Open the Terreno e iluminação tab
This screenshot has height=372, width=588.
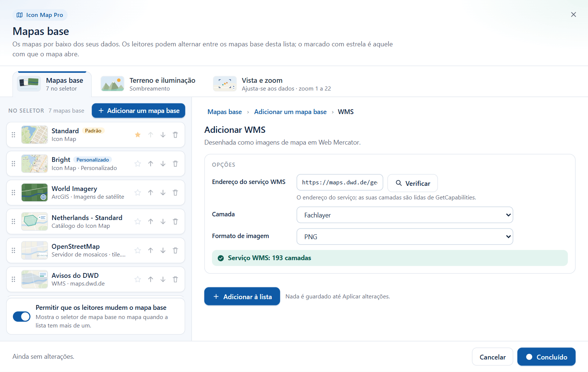148,84
